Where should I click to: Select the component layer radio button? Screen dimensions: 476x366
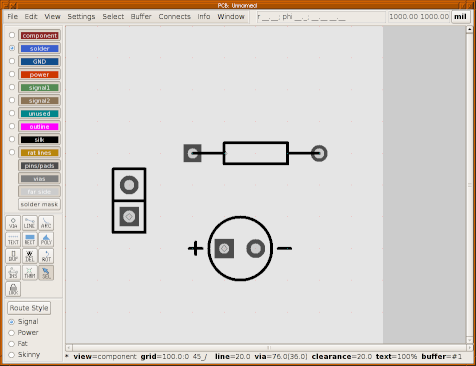(12, 35)
